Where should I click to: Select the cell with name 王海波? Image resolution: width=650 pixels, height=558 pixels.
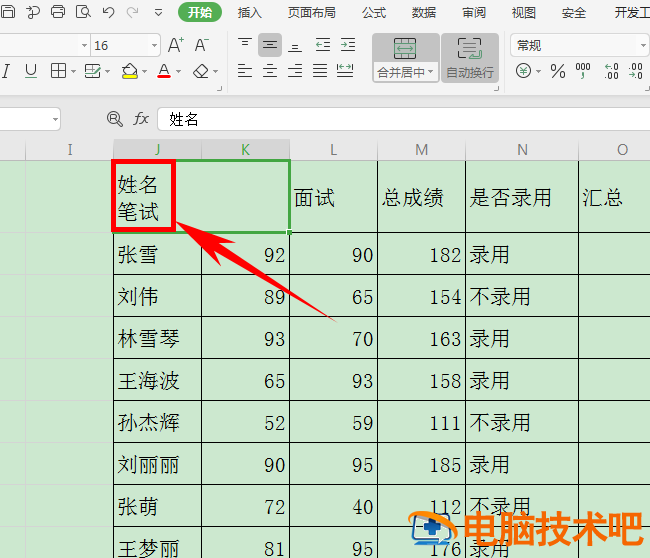[158, 380]
